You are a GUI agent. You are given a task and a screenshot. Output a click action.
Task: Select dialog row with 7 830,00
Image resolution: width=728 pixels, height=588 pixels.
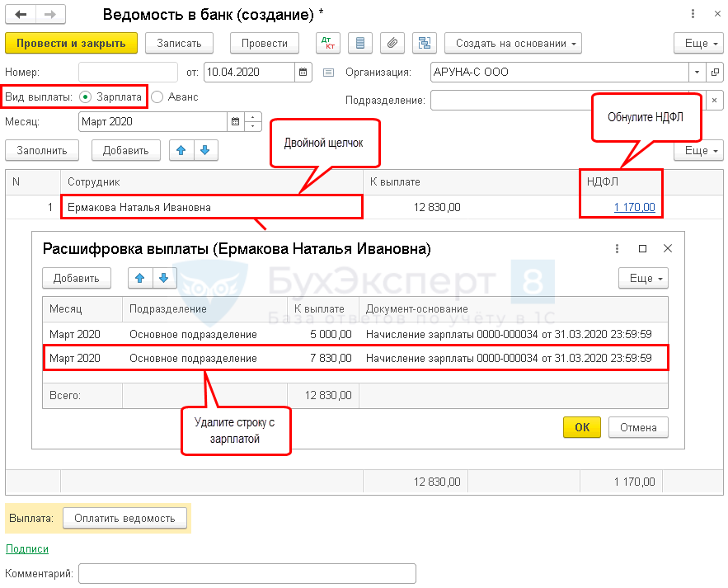355,358
